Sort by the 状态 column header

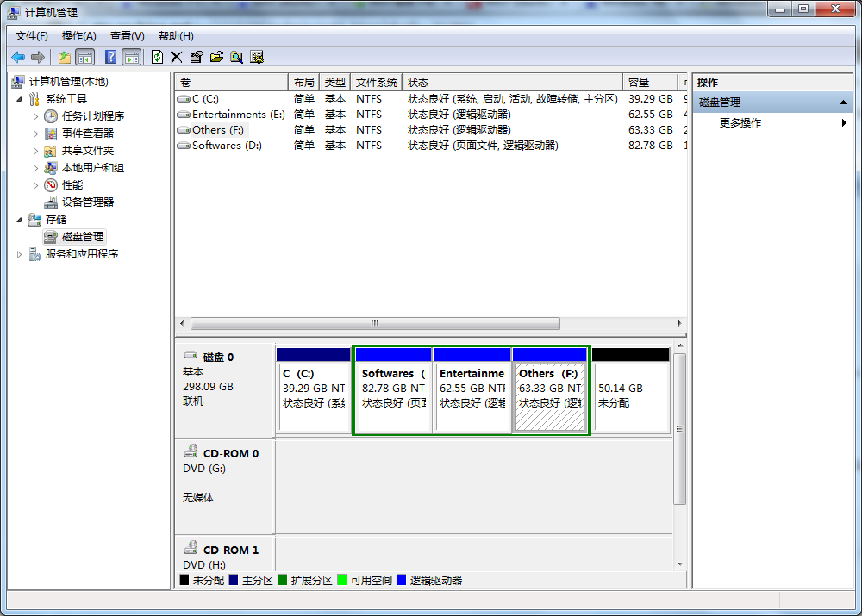[512, 83]
